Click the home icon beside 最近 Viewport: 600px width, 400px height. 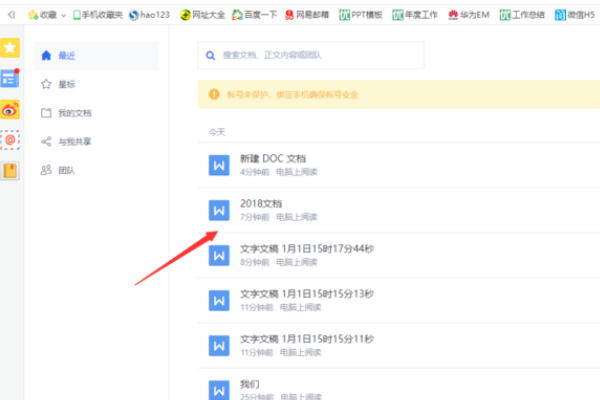pyautogui.click(x=46, y=56)
